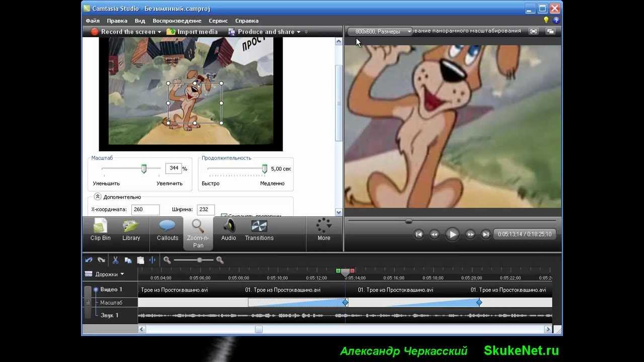644x362 pixels.
Task: Click the scale percent field showing 344
Action: (173, 168)
